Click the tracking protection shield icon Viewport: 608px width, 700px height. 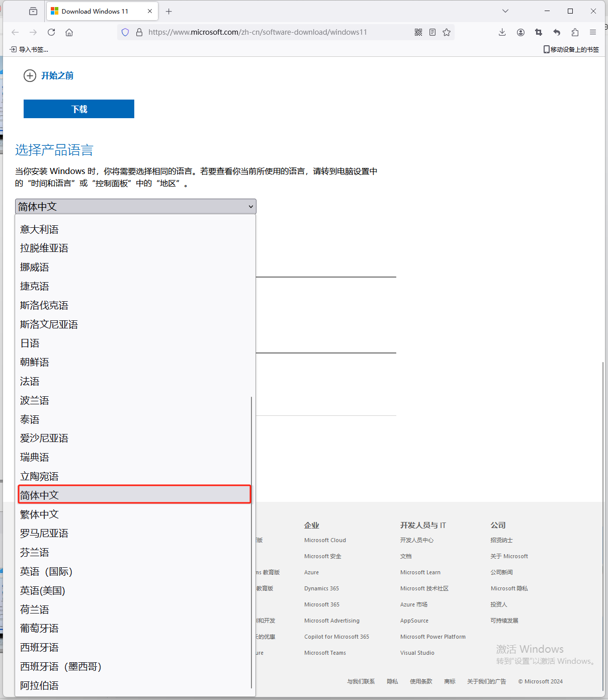coord(125,32)
